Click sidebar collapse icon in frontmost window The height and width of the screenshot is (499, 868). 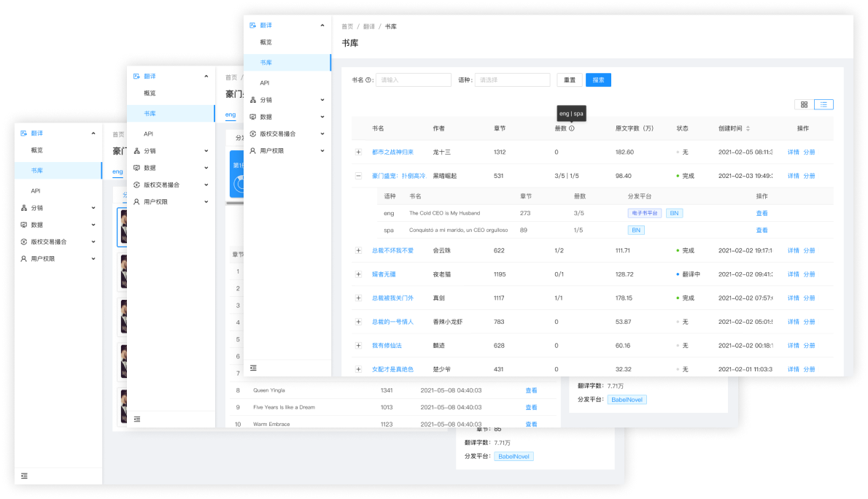253,368
